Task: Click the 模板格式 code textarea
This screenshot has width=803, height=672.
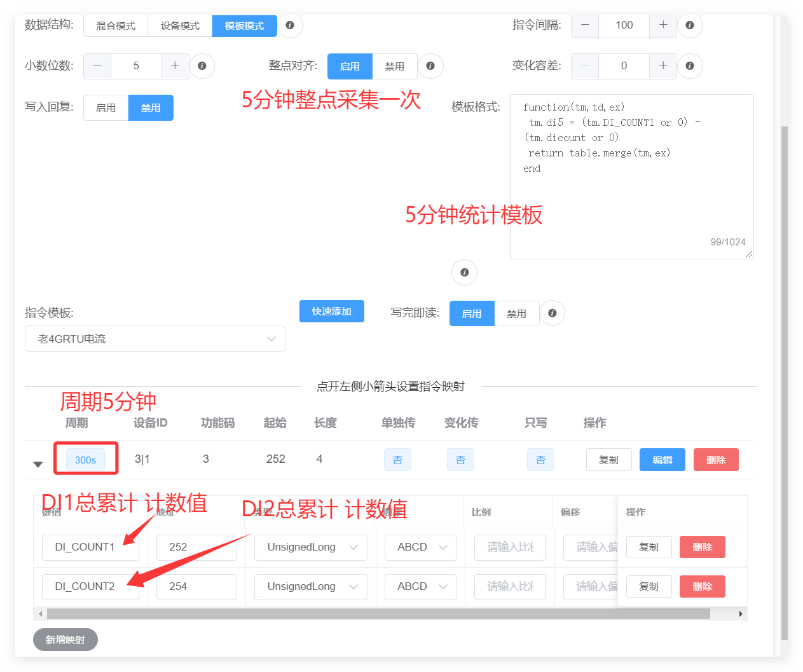Action: [x=632, y=177]
